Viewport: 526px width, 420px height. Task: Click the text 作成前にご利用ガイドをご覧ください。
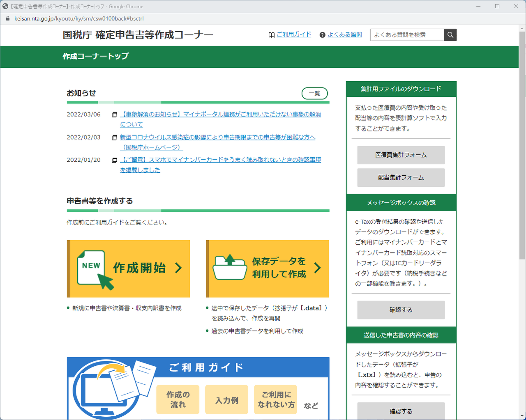click(x=117, y=223)
